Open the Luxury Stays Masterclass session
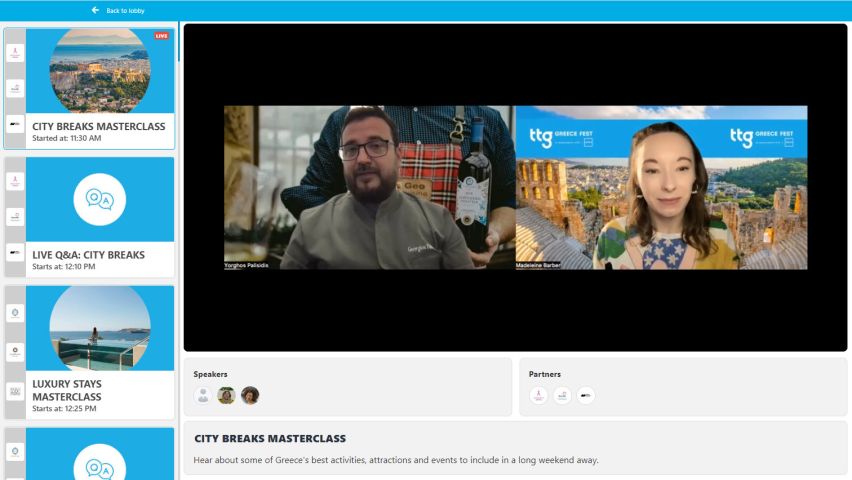This screenshot has width=852, height=480. [x=89, y=352]
